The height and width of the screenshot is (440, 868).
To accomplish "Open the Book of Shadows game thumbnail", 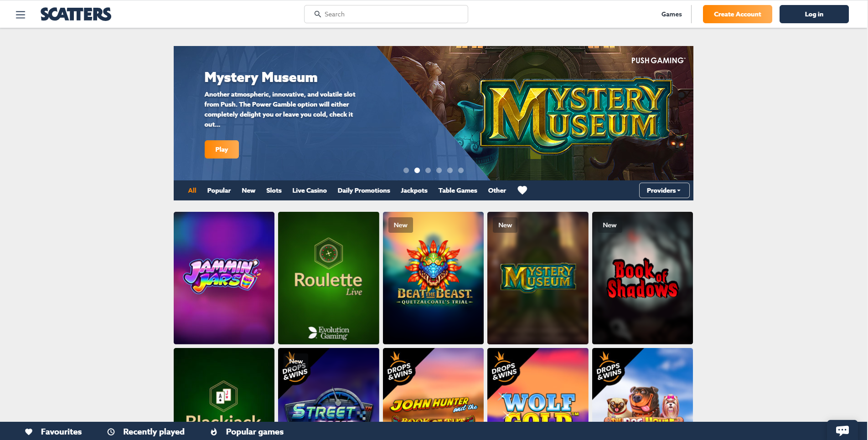I will (x=642, y=278).
